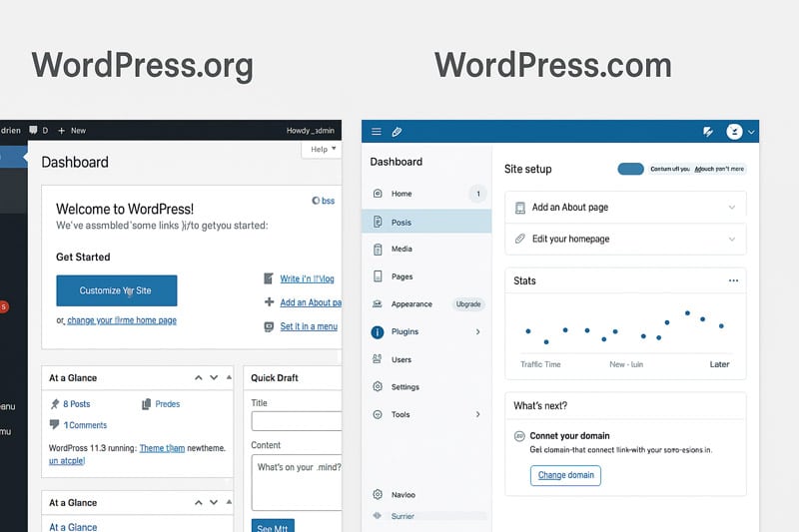Click the pushpin icon next to 8 Posts
The width and height of the screenshot is (799, 532).
point(55,404)
